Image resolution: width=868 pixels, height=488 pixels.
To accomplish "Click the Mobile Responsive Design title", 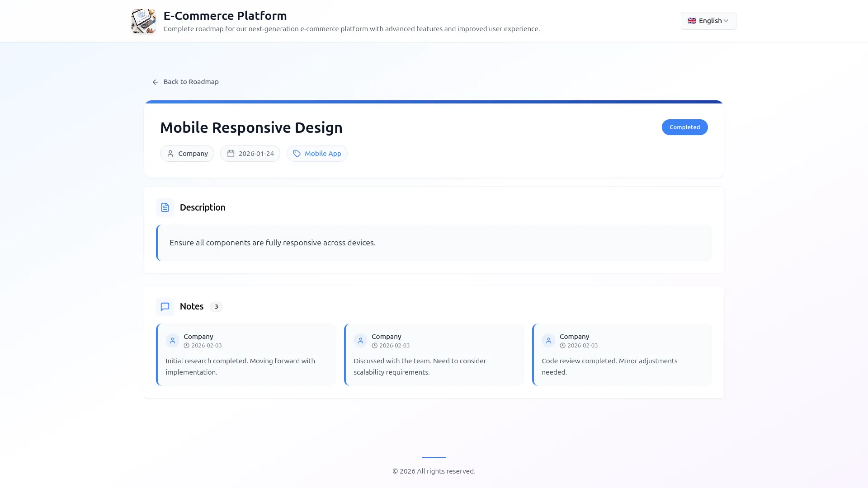I will (251, 127).
